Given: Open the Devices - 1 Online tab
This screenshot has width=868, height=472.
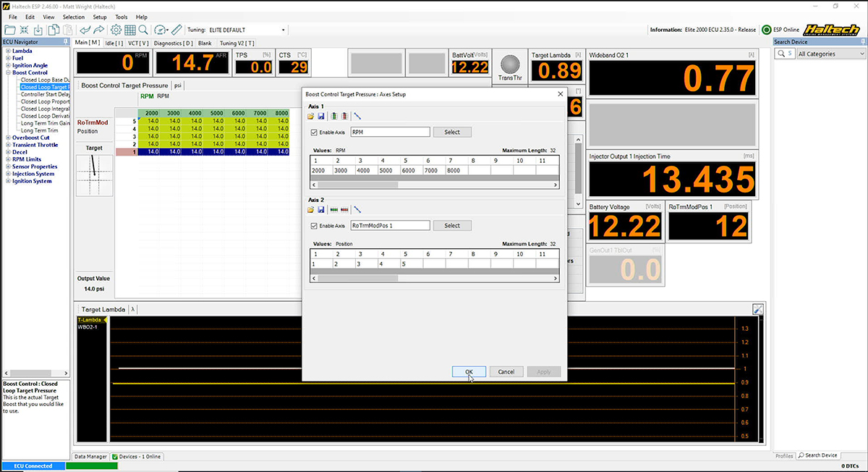Looking at the screenshot, I should pos(137,457).
